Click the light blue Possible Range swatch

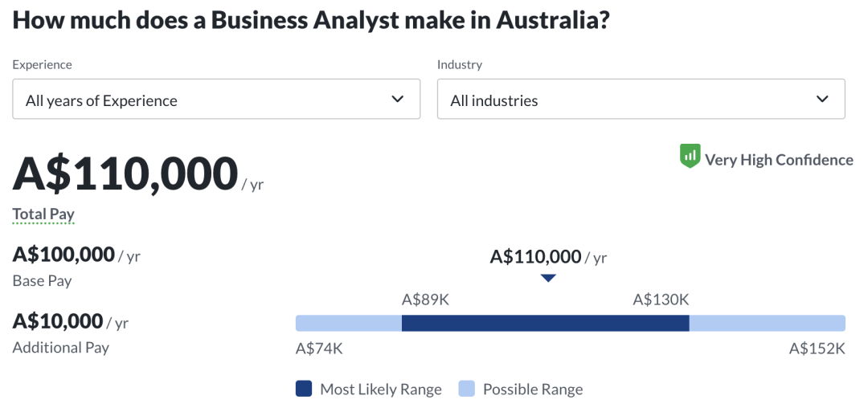[x=467, y=389]
